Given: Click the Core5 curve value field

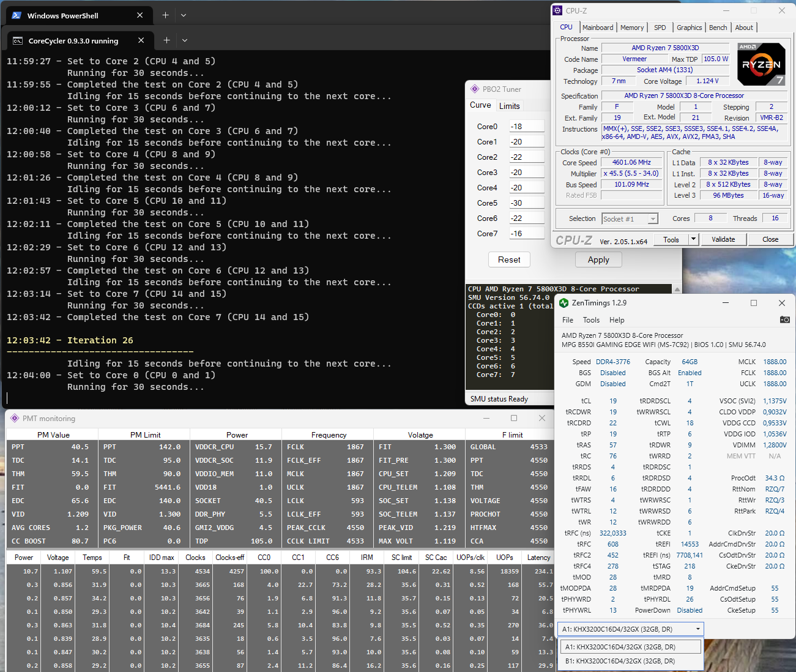Looking at the screenshot, I should pyautogui.click(x=526, y=203).
